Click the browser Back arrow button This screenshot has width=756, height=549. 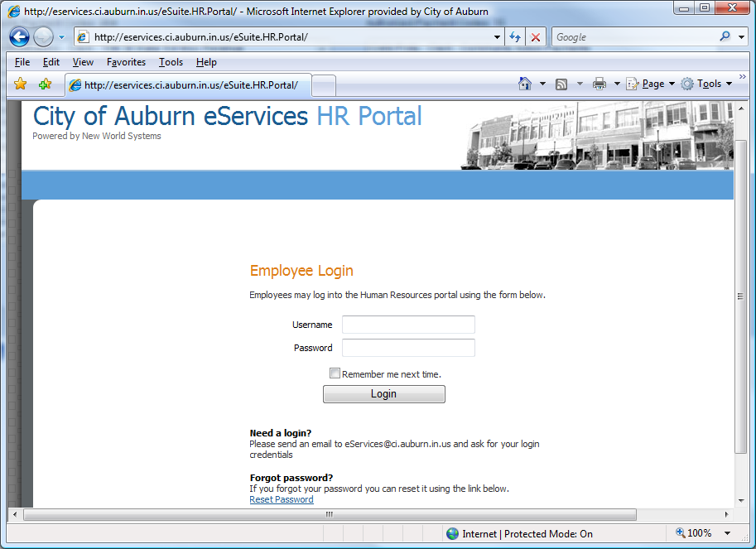pos(19,36)
